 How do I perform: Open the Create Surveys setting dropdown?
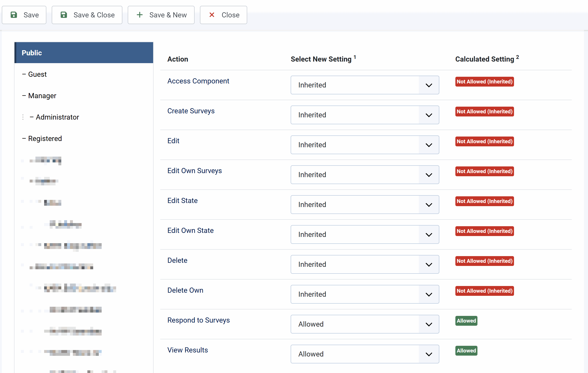coord(364,115)
